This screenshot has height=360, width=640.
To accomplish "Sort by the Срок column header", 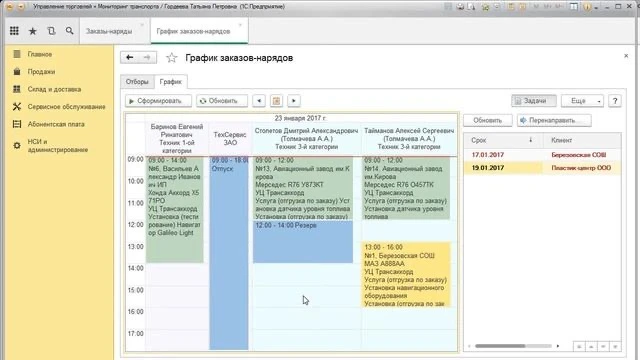I will pos(503,140).
